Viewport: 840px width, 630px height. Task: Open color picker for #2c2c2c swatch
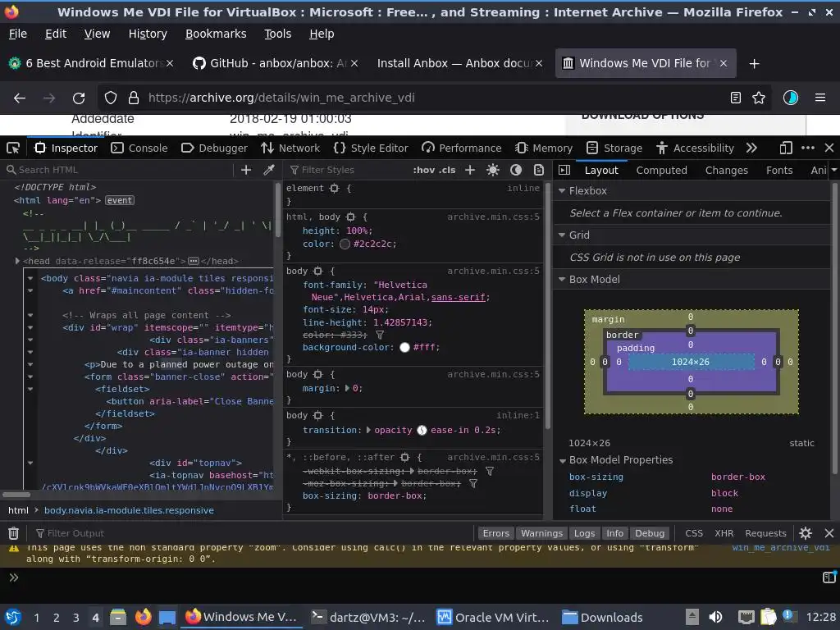tap(345, 244)
